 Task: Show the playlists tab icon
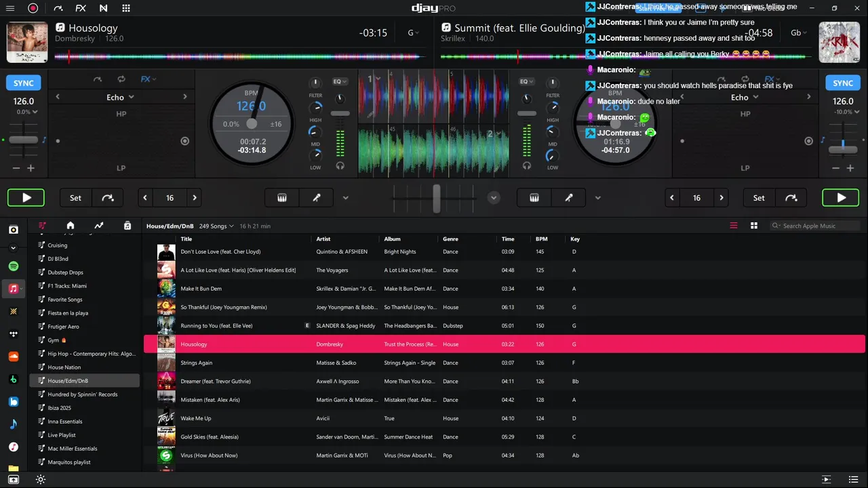click(x=43, y=226)
